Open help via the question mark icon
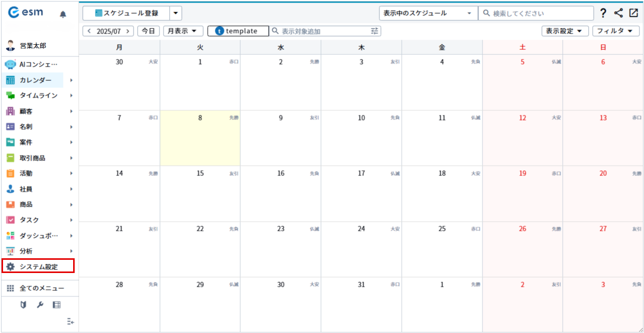 (x=603, y=13)
